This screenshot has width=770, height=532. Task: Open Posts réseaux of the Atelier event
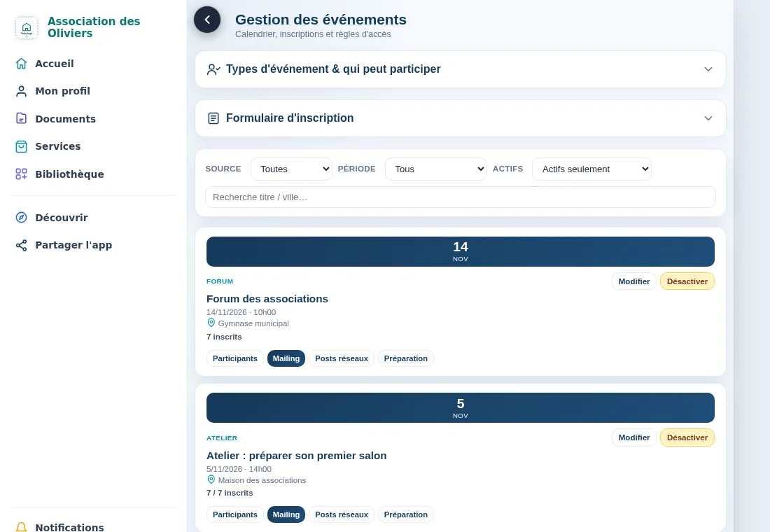pos(342,514)
